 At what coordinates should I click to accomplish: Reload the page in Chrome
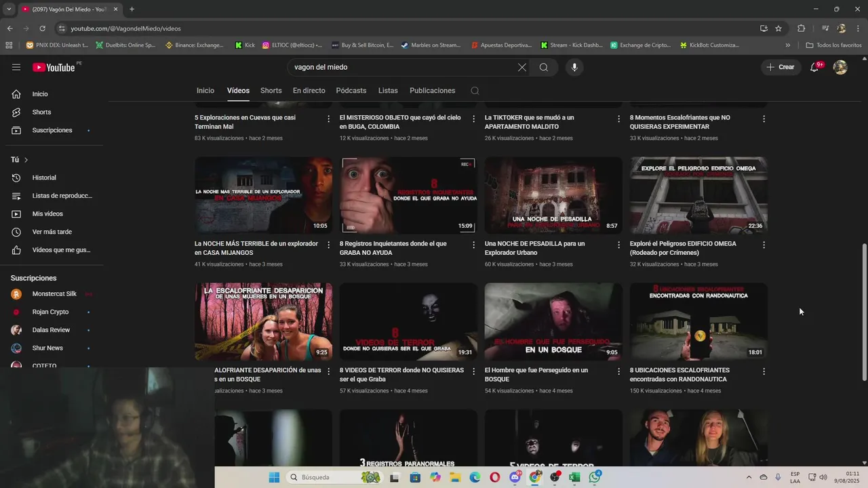tap(42, 28)
